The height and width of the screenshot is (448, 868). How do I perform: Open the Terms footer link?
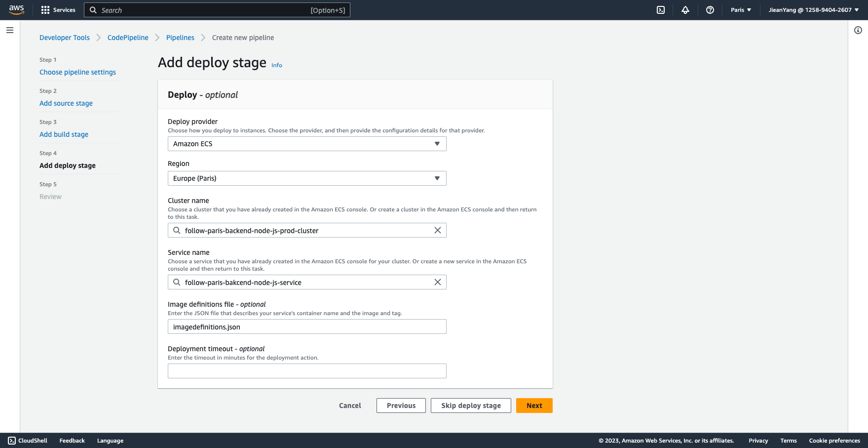[x=789, y=441]
